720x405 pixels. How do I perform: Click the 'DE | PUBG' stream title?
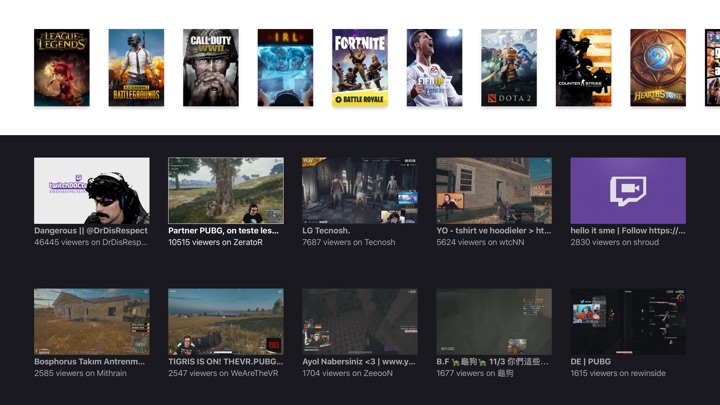591,361
